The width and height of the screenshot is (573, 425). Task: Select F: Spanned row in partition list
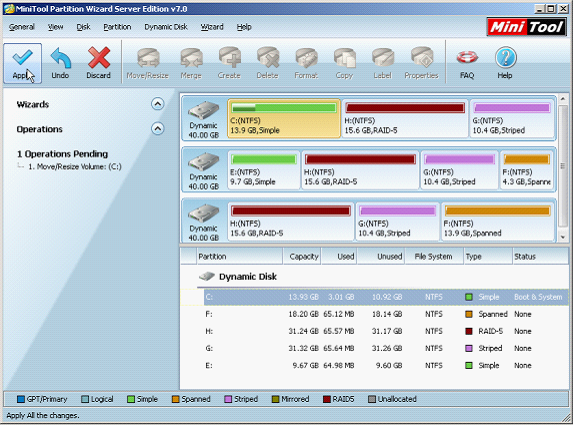[374, 314]
